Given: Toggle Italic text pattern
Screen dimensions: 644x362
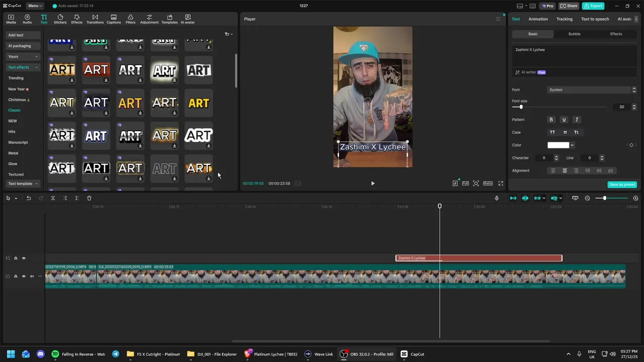Looking at the screenshot, I should pyautogui.click(x=577, y=120).
